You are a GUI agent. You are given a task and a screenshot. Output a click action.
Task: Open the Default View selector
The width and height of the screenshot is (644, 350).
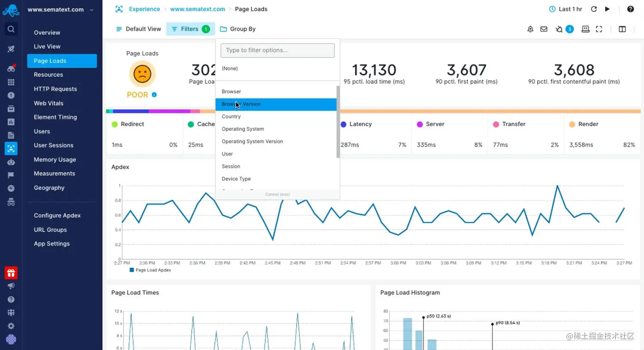click(138, 29)
